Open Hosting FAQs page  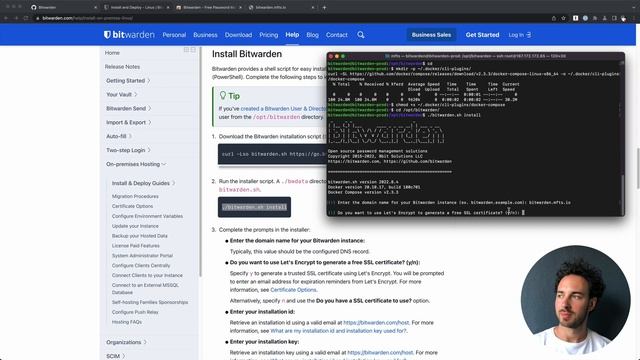point(127,322)
